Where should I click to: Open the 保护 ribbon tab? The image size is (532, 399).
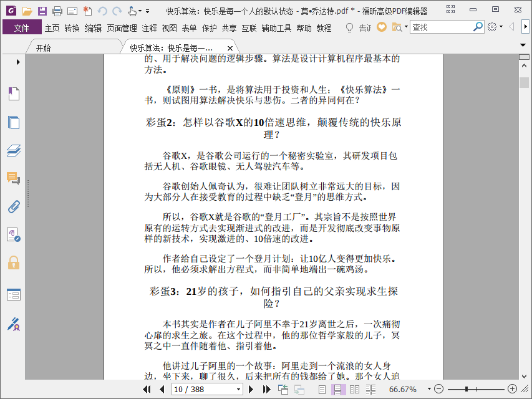(x=210, y=28)
